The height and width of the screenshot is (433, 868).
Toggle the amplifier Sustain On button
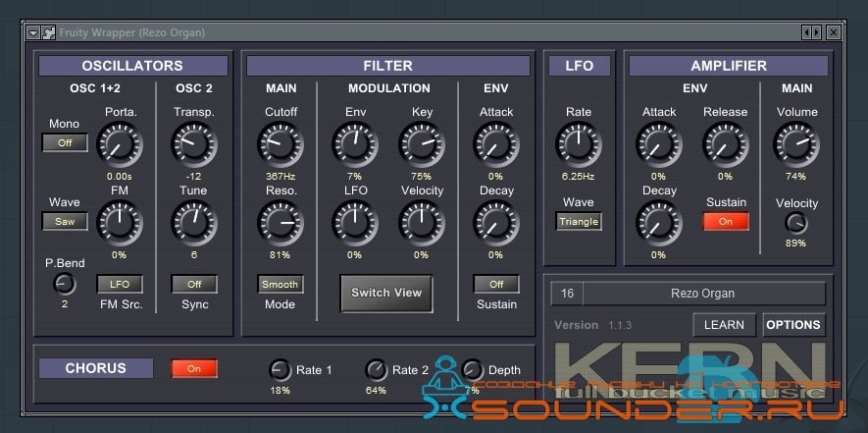(726, 221)
